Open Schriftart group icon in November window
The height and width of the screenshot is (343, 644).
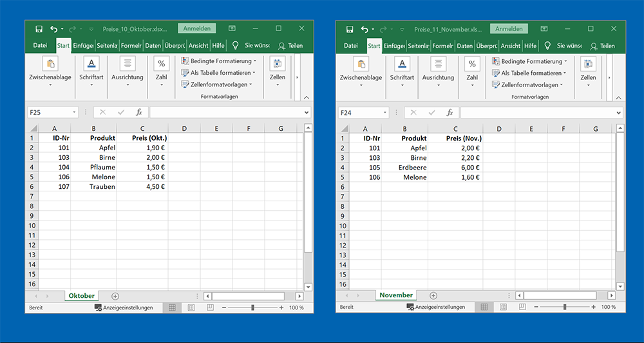tap(402, 64)
